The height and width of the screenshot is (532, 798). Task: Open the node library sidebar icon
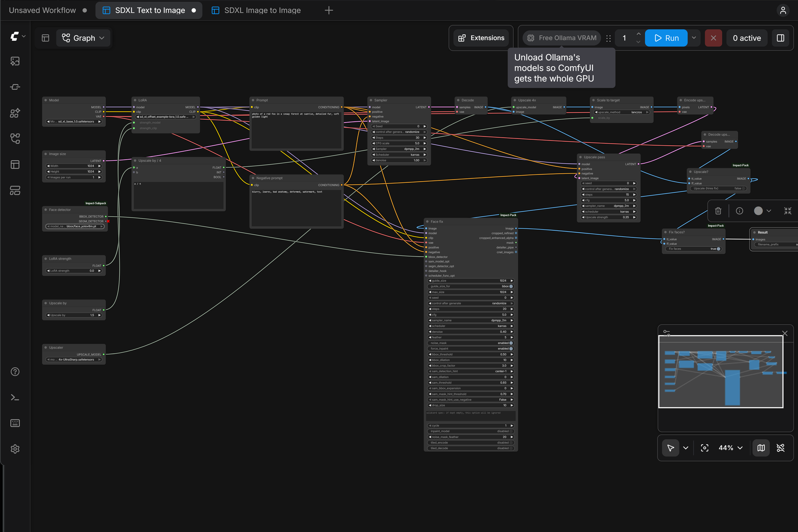pyautogui.click(x=15, y=87)
